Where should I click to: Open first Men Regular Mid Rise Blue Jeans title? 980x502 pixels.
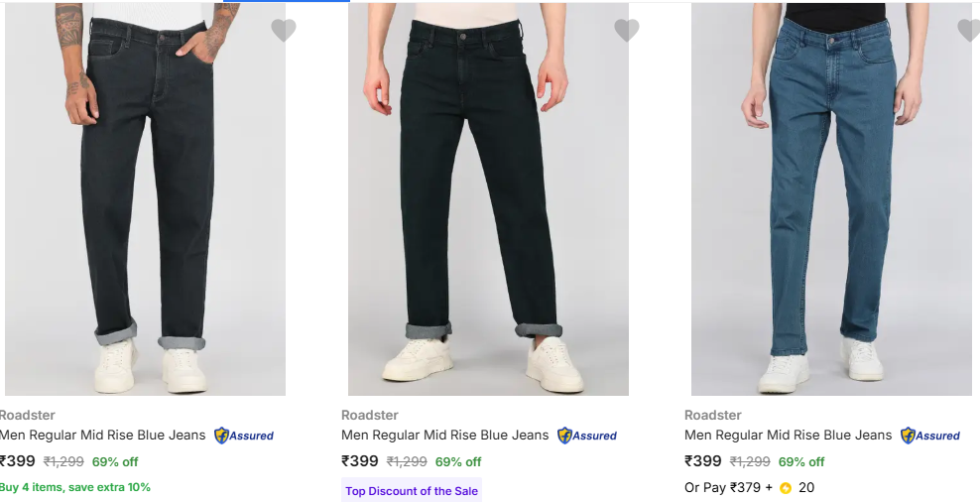pyautogui.click(x=103, y=436)
